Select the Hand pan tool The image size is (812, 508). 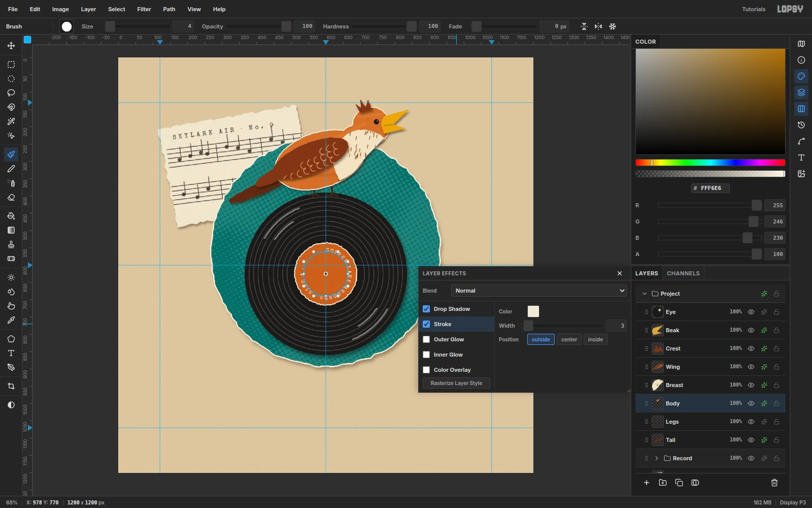[11, 306]
